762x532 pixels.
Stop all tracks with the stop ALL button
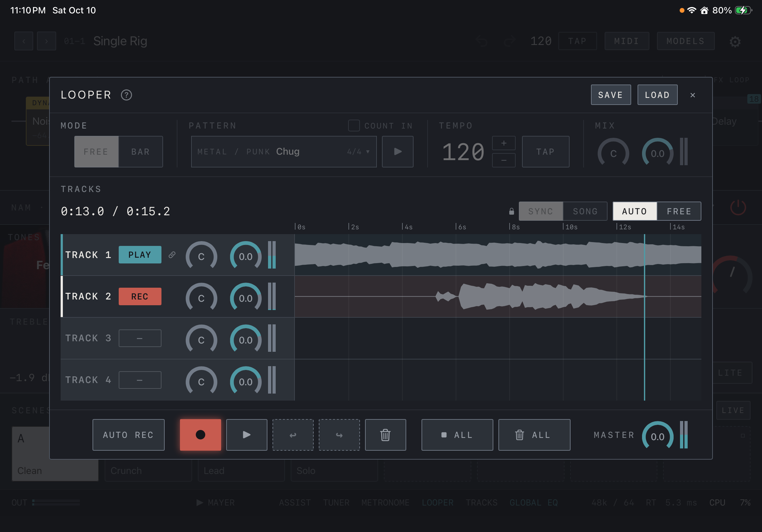[x=457, y=434]
